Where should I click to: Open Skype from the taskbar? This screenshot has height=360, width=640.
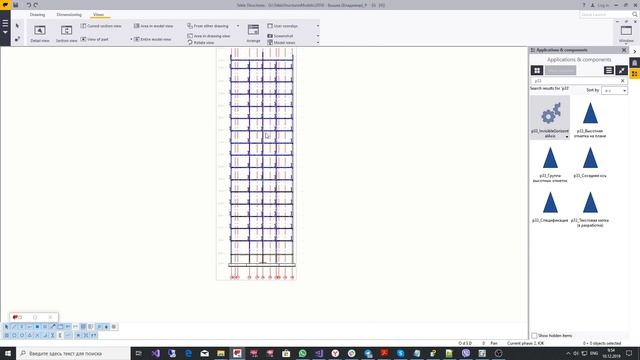coord(400,353)
